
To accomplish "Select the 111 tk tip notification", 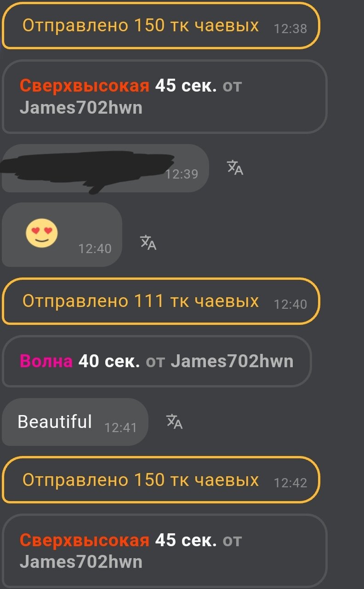I will pos(161,301).
